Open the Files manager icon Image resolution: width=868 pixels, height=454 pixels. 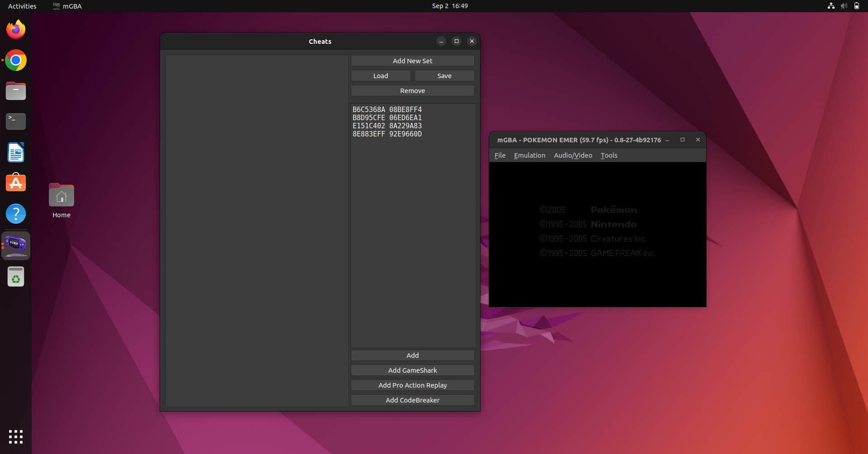[15, 91]
